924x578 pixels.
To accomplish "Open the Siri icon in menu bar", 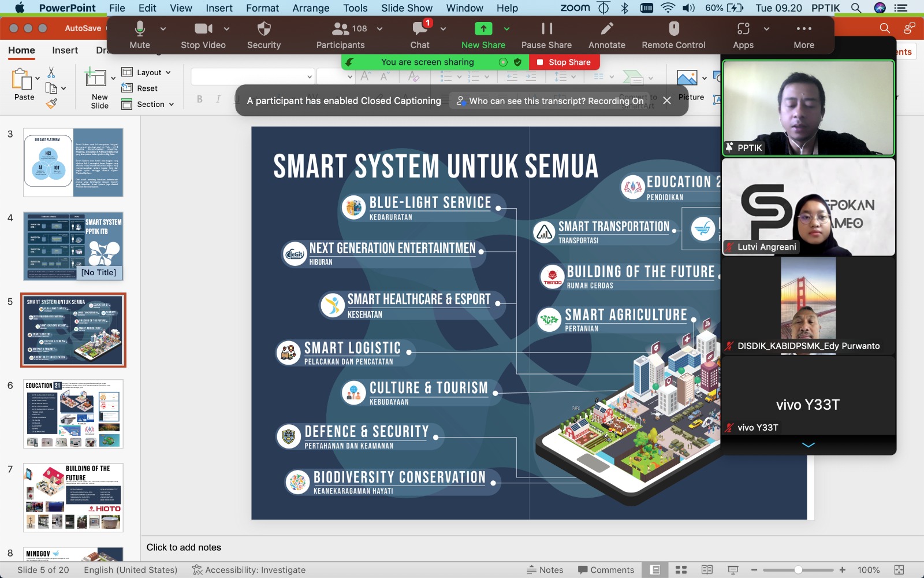I will pos(880,8).
